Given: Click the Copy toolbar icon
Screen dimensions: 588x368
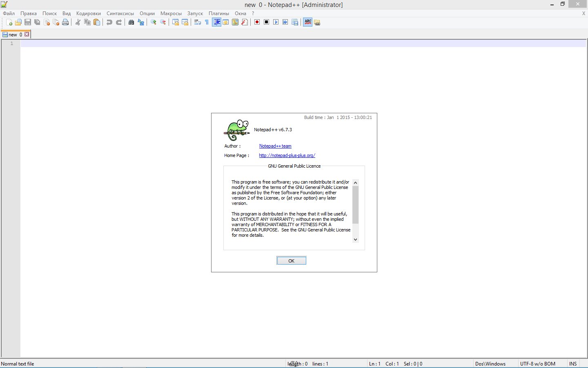Looking at the screenshot, I should coord(87,22).
